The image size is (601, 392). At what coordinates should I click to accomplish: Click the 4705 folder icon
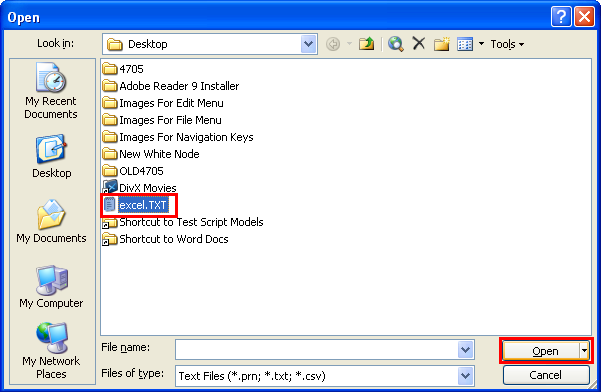[x=110, y=69]
